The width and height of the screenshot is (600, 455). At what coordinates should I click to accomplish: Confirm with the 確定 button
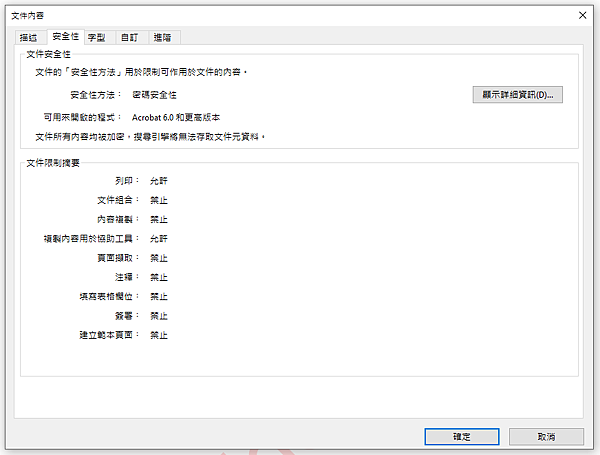click(462, 437)
